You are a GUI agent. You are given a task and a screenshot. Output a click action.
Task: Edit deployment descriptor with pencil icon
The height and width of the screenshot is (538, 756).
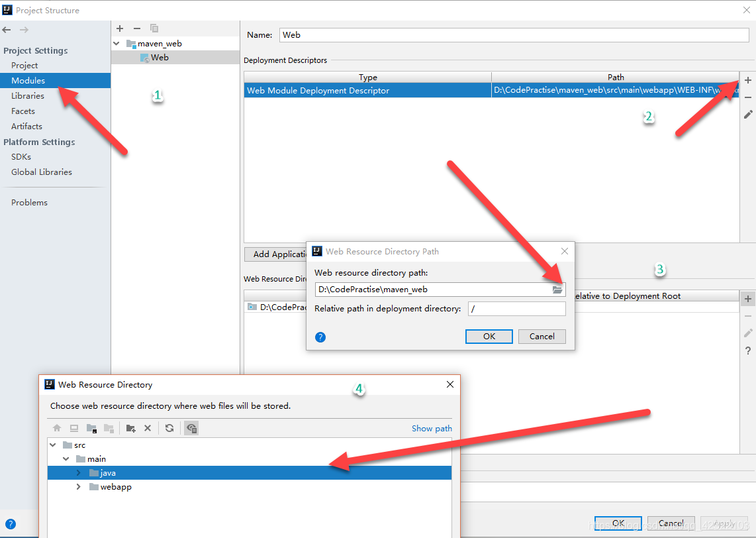748,115
